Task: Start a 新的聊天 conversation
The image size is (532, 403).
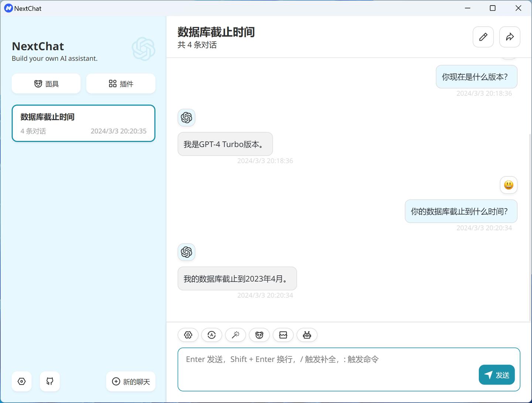Action: point(130,381)
